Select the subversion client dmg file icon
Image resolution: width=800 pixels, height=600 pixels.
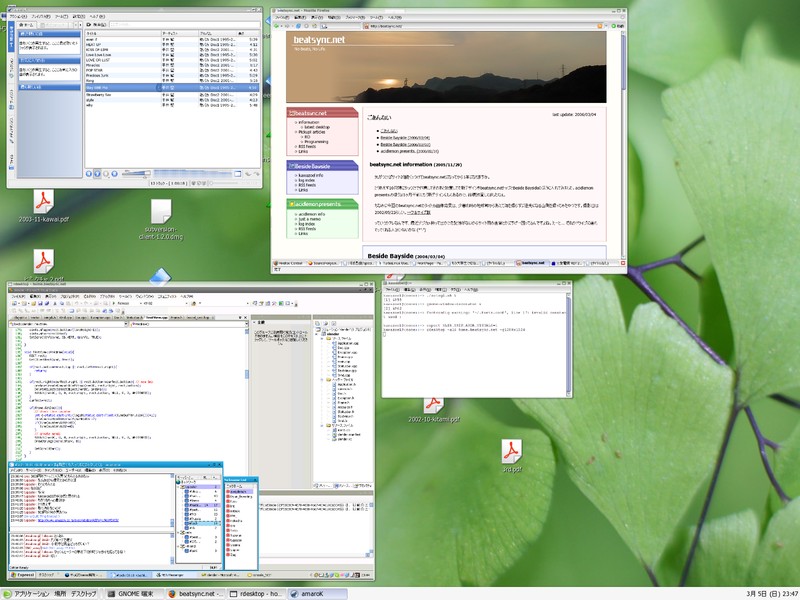pyautogui.click(x=160, y=212)
